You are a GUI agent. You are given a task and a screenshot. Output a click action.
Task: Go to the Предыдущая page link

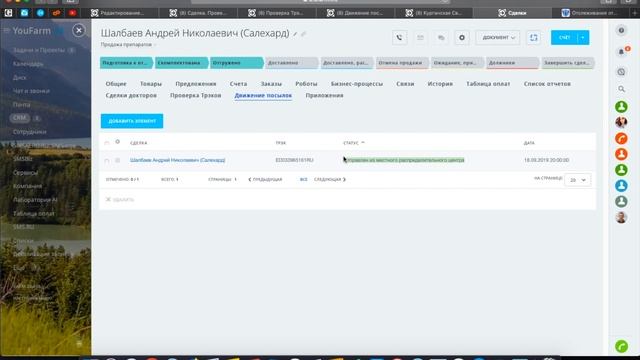(x=265, y=179)
